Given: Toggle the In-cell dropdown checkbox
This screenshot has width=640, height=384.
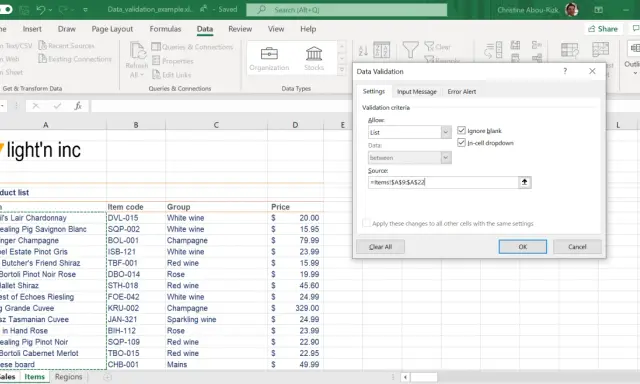Looking at the screenshot, I should 461,142.
